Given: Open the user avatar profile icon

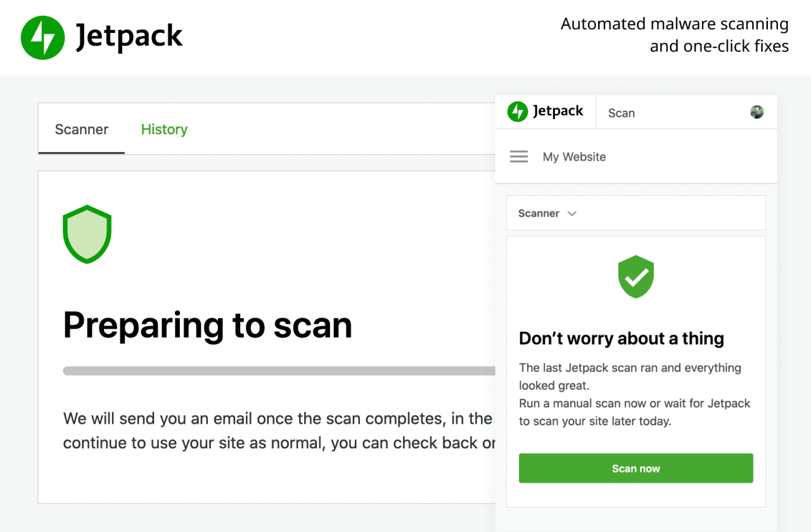Looking at the screenshot, I should click(757, 113).
